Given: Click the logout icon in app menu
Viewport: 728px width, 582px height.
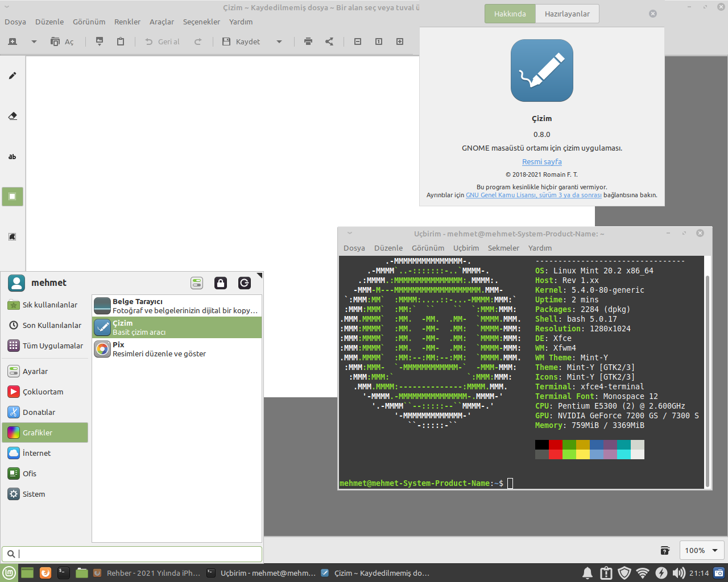Looking at the screenshot, I should click(245, 283).
